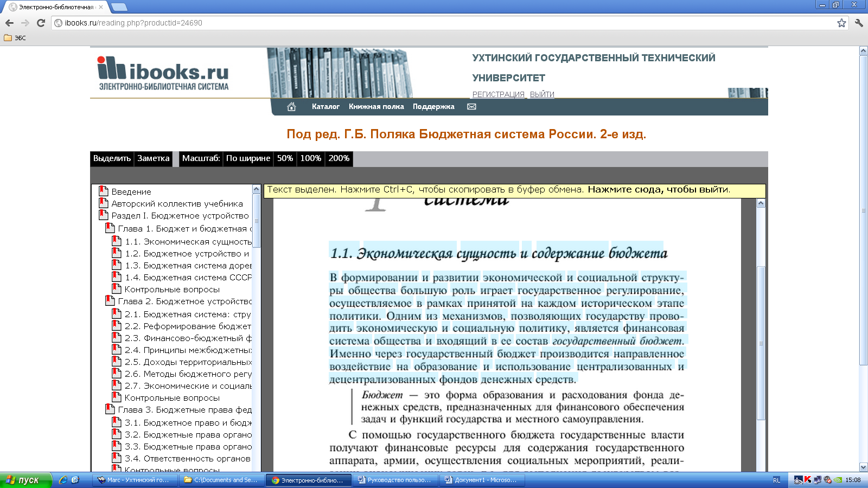Set scale to По ширине
Viewport: 868px width, 488px height.
[x=248, y=158]
